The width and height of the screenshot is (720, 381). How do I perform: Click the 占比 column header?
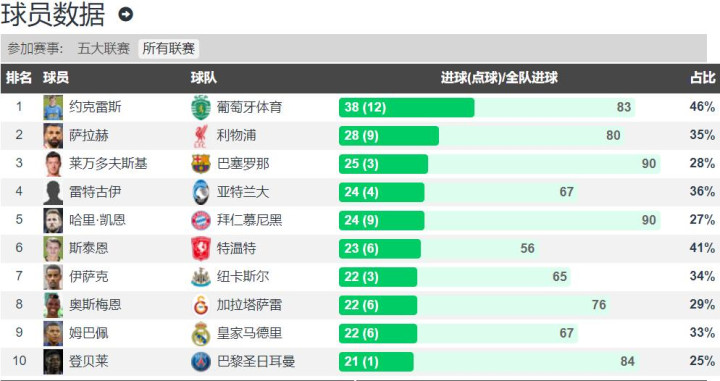click(x=703, y=78)
